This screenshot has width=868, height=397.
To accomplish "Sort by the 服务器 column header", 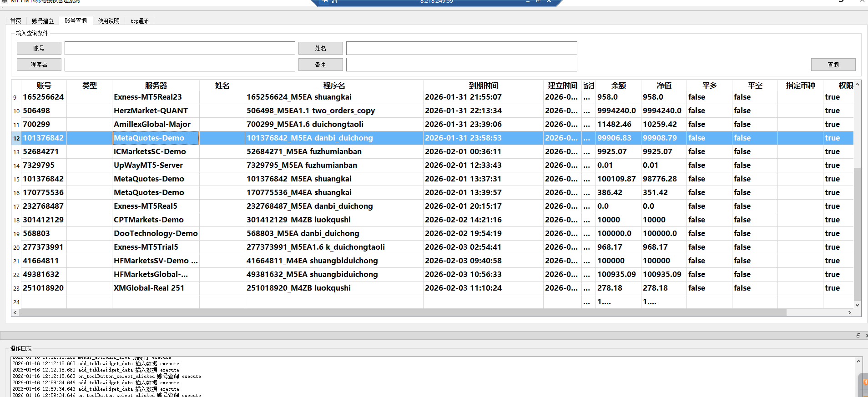I will pos(156,85).
